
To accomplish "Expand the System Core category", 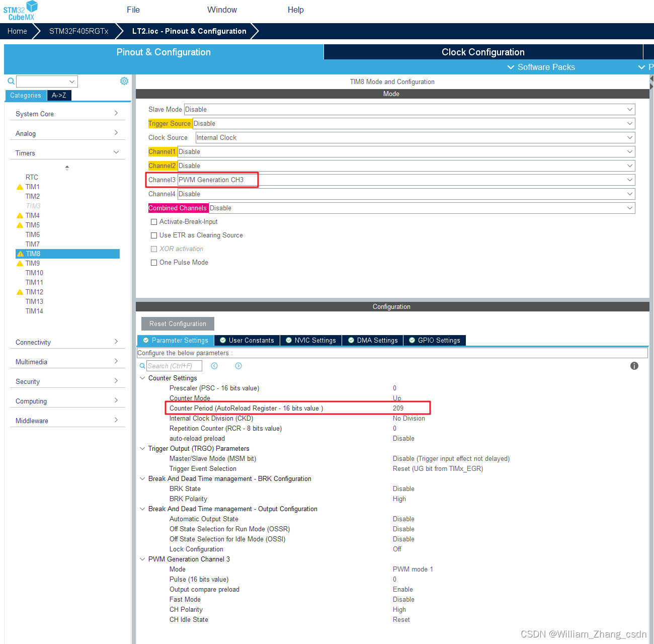I will tap(67, 114).
